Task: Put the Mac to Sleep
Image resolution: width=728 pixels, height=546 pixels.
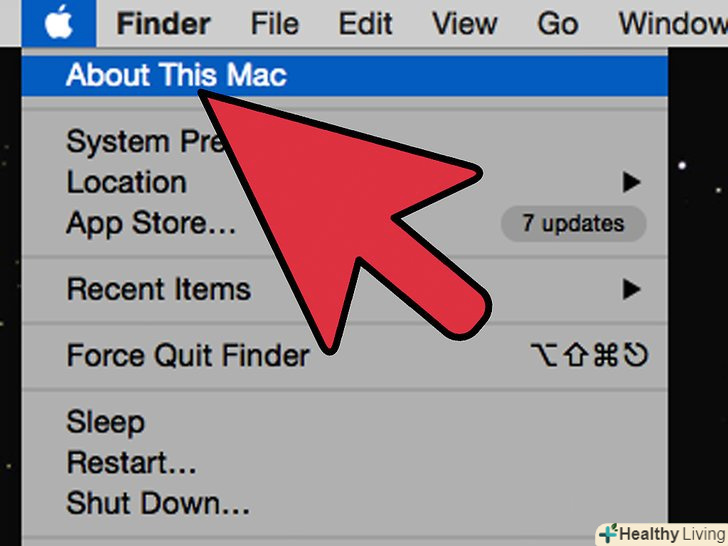Action: point(344,422)
